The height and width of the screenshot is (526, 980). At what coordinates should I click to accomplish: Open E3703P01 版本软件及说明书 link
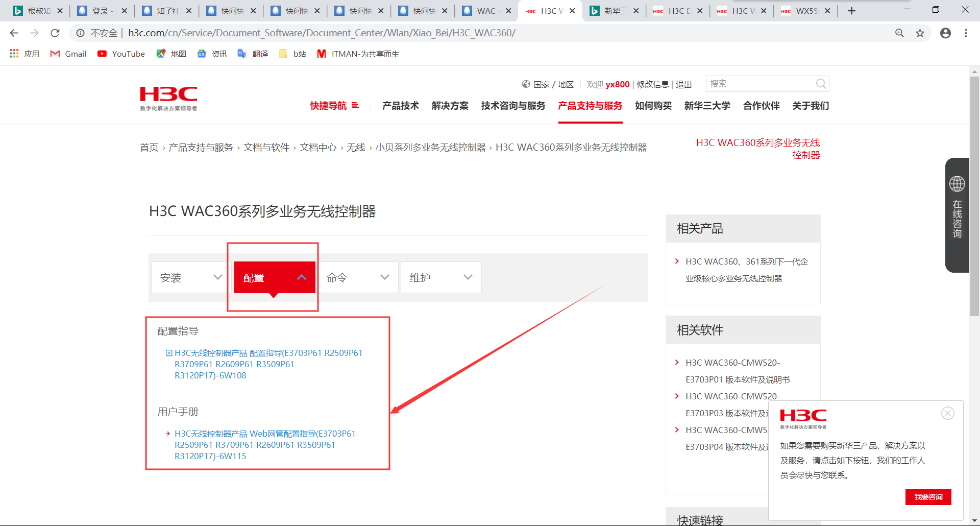click(738, 371)
